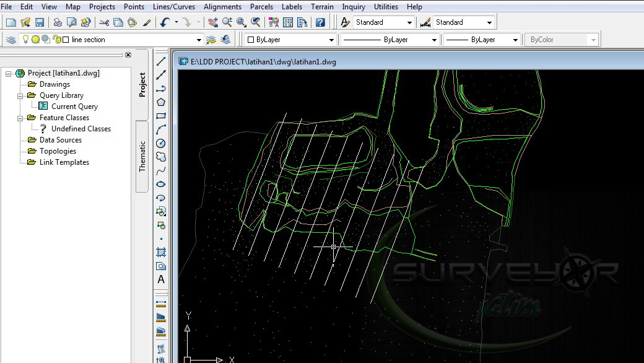Activate the Polygon tool

click(x=161, y=101)
